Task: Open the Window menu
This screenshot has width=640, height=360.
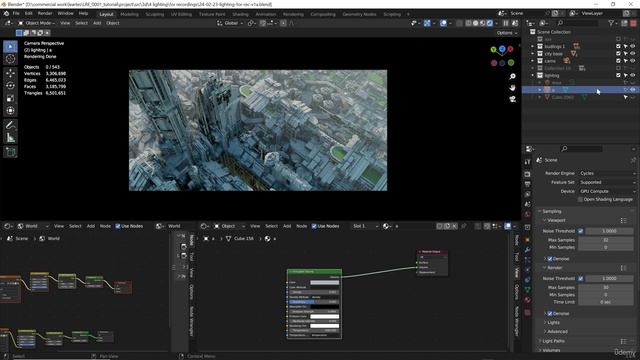Action: 65,13
